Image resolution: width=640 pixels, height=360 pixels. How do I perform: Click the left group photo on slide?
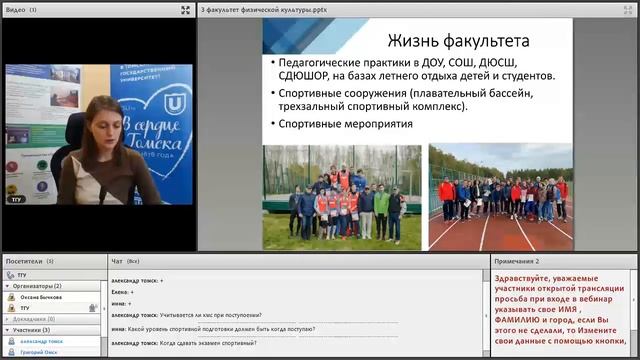pyautogui.click(x=342, y=197)
